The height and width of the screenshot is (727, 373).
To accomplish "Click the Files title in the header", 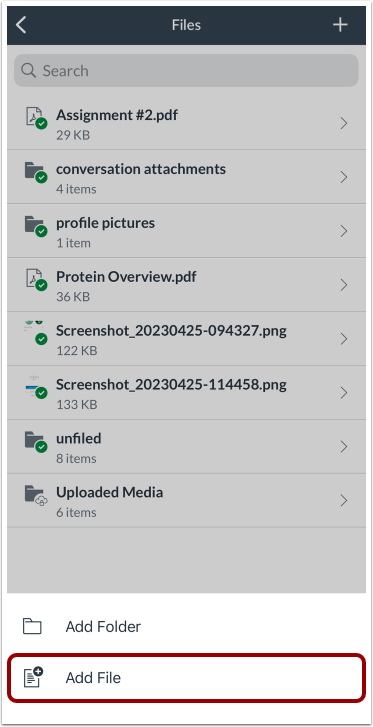I will pyautogui.click(x=186, y=25).
